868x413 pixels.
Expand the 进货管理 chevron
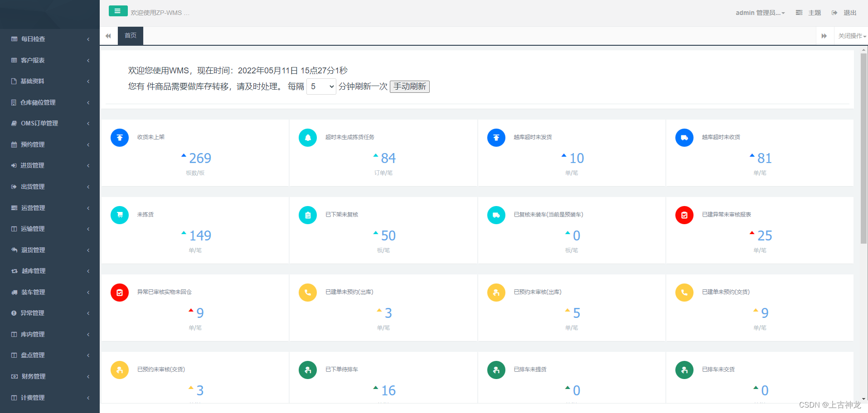pos(88,165)
